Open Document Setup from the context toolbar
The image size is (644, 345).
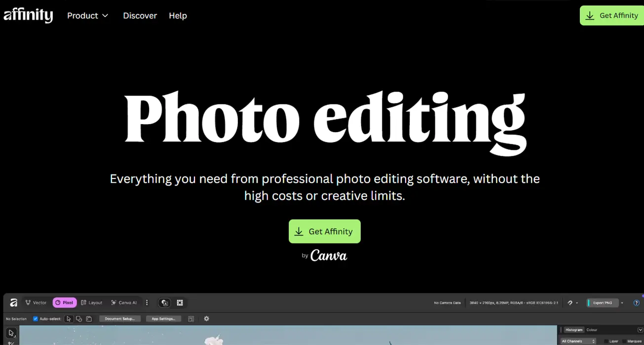point(119,319)
